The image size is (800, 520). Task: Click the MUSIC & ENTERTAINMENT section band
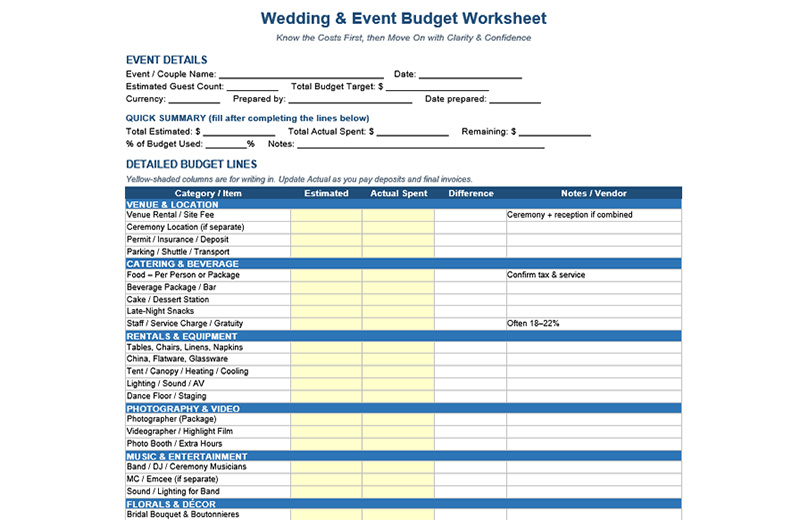pyautogui.click(x=403, y=457)
